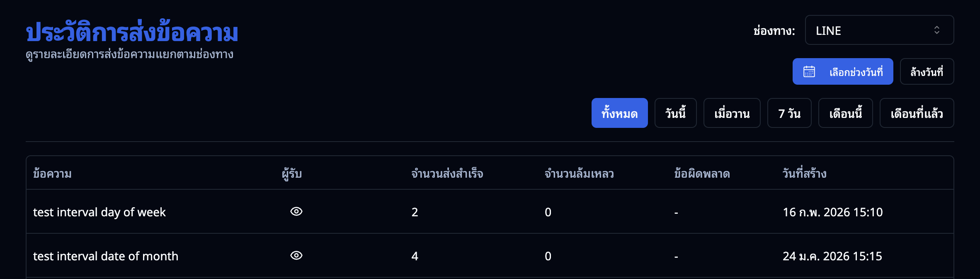Switch to the เดือนที่แล้ว filter
The height and width of the screenshot is (279, 980).
[x=917, y=113]
